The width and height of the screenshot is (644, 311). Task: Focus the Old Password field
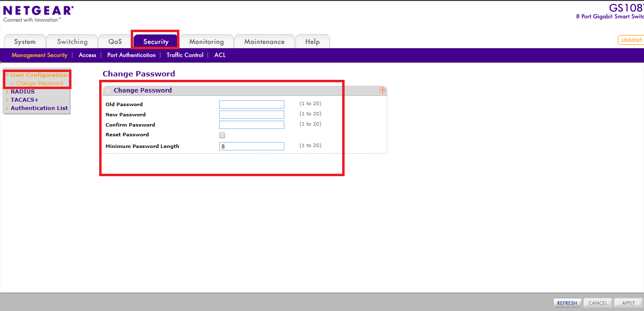[251, 105]
